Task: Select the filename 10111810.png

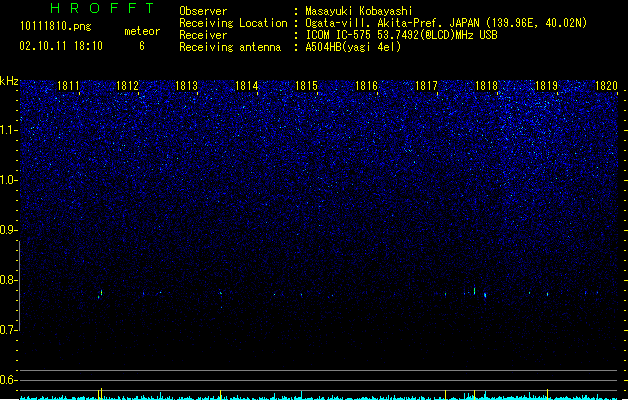Action: 56,26
